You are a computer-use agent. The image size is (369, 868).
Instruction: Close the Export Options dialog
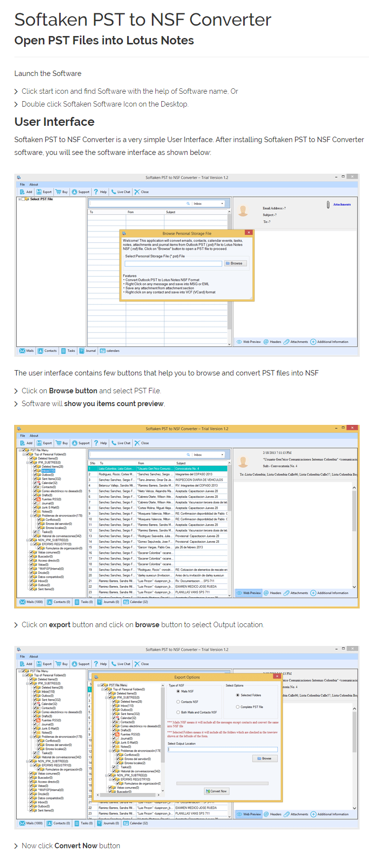[x=277, y=676]
